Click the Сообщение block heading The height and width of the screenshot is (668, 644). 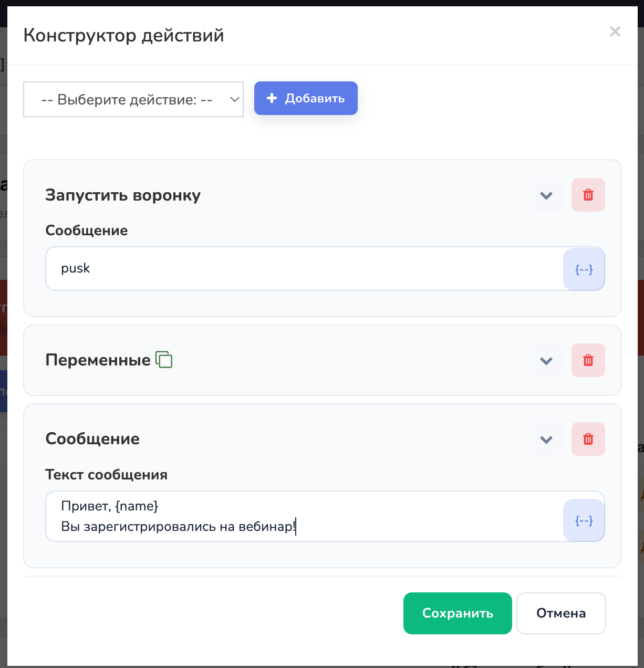coord(92,439)
